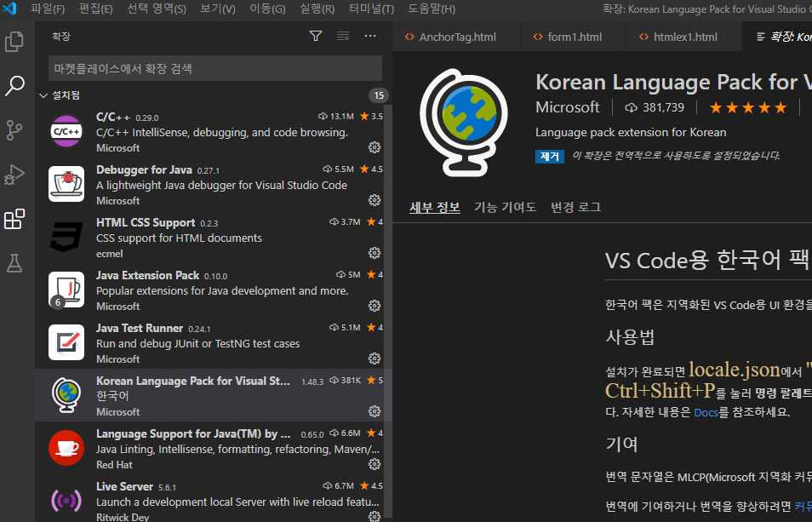The width and height of the screenshot is (812, 522).
Task: Select the Java Test Runner icon
Action: point(66,342)
